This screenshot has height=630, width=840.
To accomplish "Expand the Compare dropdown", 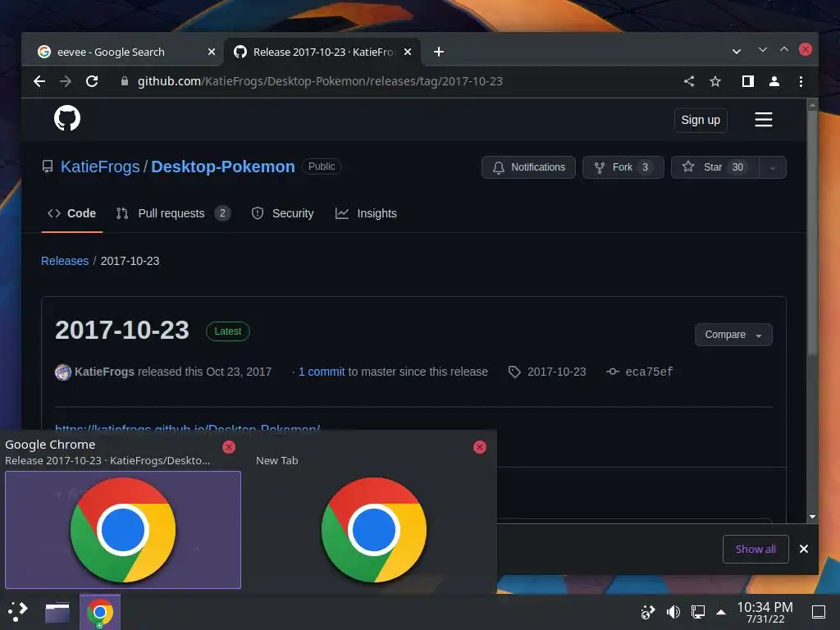I will point(733,335).
